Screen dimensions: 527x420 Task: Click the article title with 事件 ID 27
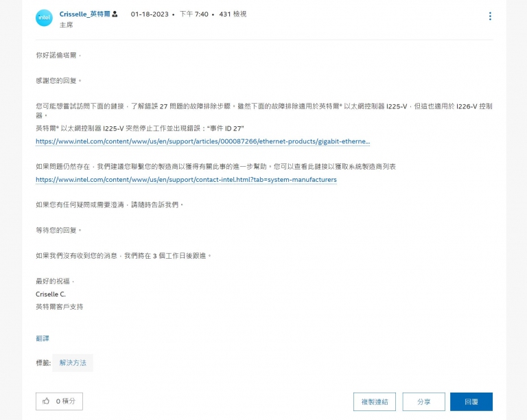point(140,128)
